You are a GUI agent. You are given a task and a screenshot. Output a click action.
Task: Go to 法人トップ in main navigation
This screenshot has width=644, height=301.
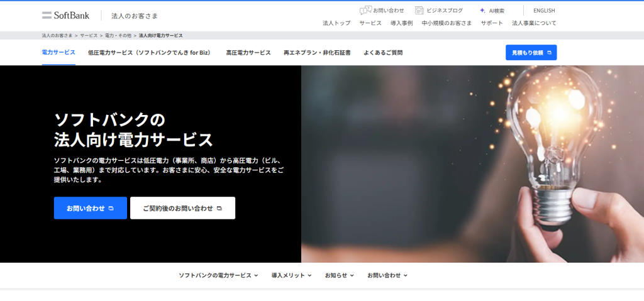point(336,23)
